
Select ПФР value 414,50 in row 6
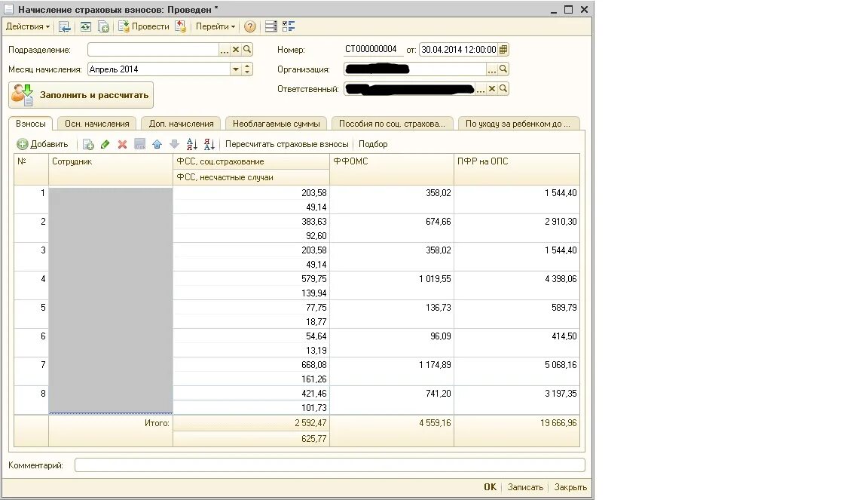(x=517, y=336)
